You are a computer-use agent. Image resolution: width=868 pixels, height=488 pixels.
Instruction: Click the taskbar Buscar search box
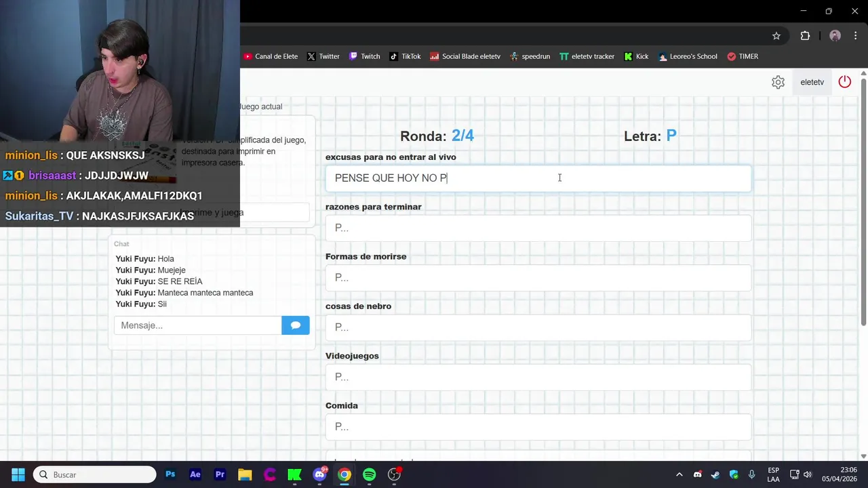[95, 474]
